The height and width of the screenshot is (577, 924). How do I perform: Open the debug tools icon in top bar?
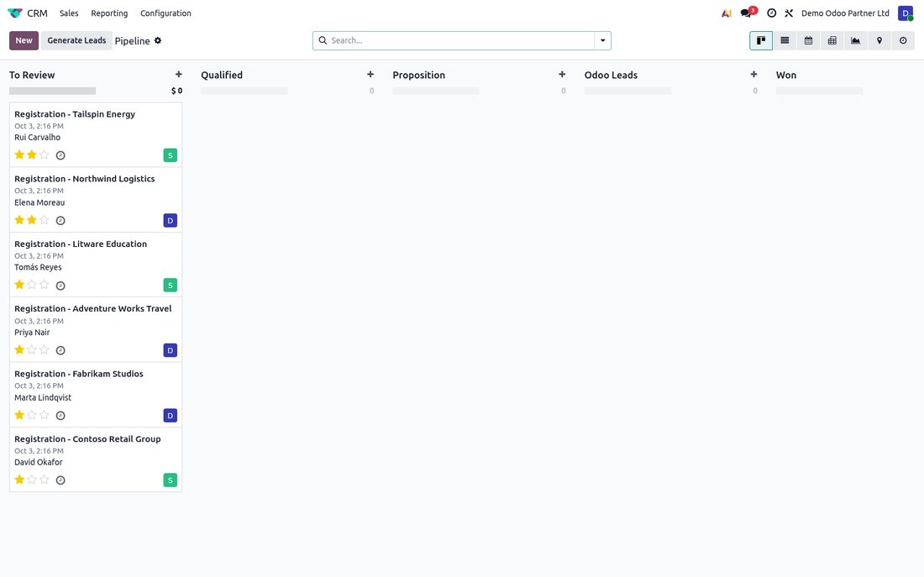pos(789,13)
